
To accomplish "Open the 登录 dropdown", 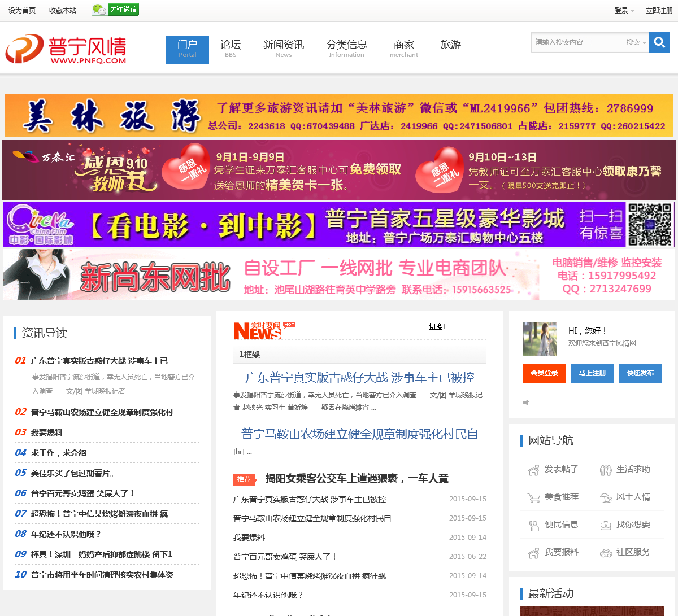I will pos(624,11).
